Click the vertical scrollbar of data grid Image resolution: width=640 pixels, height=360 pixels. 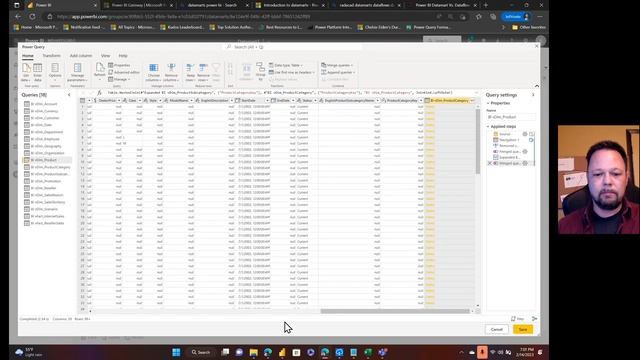point(478,141)
